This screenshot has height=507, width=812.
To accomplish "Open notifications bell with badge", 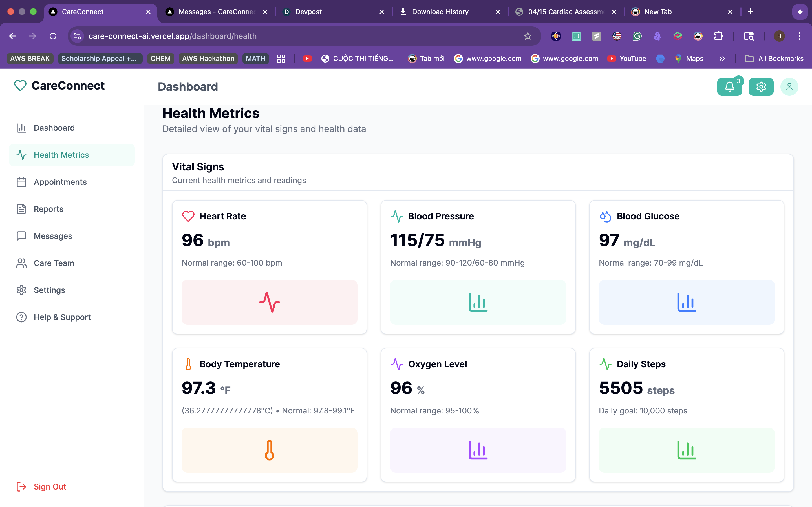I will coord(729,87).
